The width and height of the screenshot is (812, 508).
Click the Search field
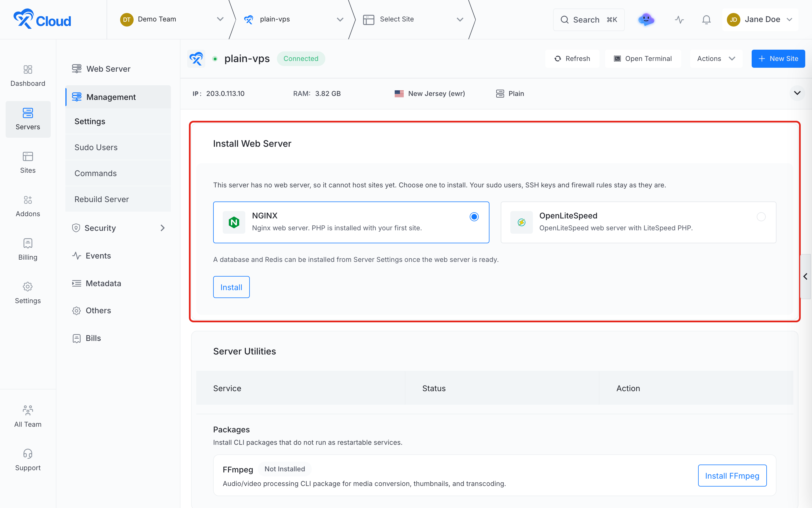[x=589, y=19]
